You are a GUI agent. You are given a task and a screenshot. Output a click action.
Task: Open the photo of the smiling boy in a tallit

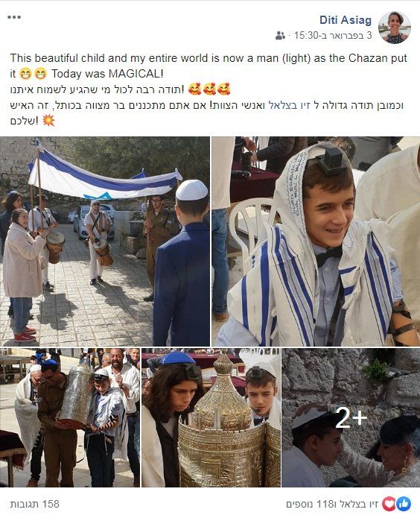(316, 241)
